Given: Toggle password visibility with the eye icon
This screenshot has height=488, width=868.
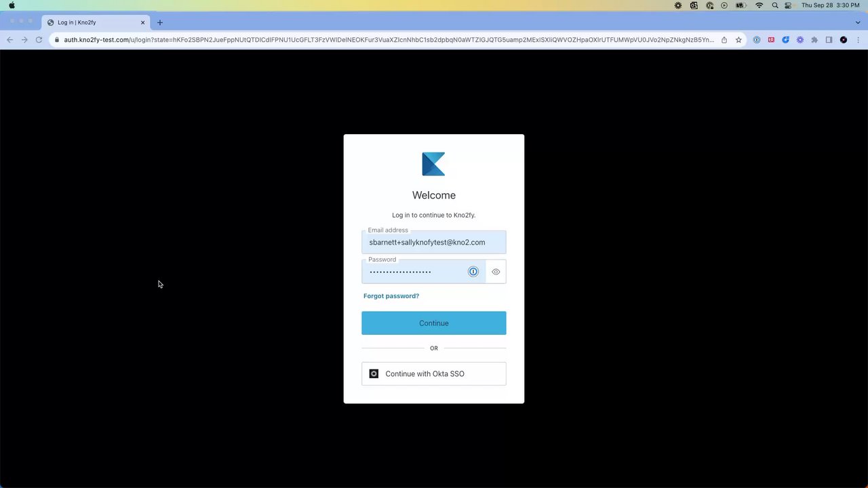Looking at the screenshot, I should coord(496,272).
